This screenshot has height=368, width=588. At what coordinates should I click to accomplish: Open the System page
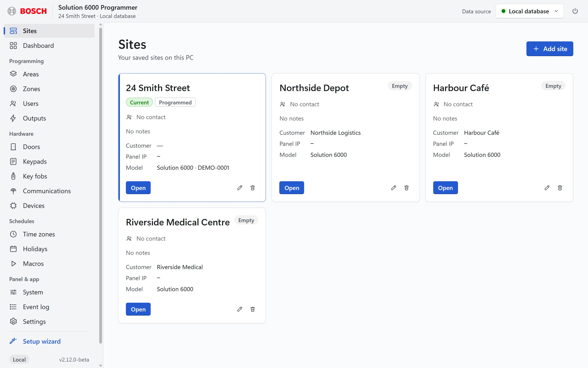point(49,292)
